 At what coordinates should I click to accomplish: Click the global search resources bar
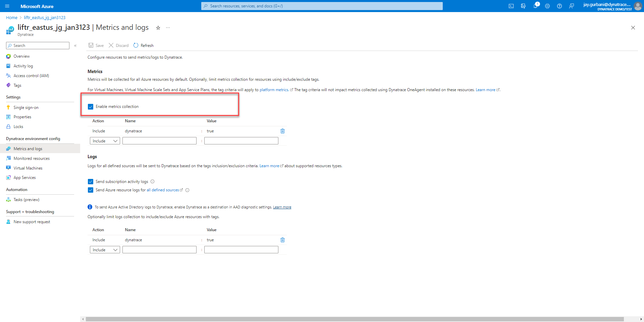point(322,6)
